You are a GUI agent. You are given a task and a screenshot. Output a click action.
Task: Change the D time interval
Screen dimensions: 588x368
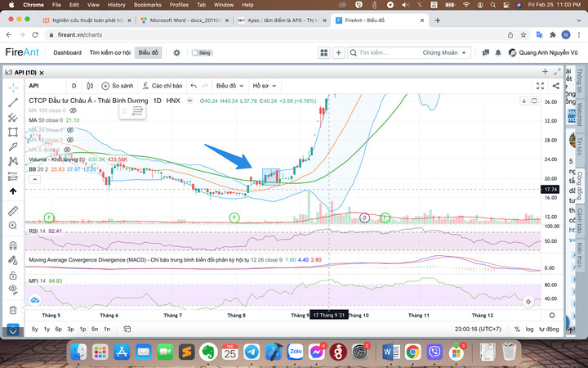pyautogui.click(x=73, y=86)
